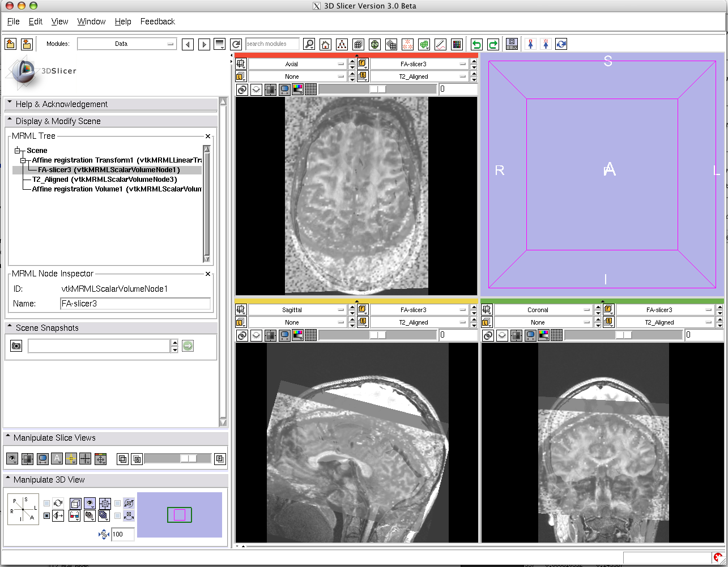This screenshot has height=567, width=728.
Task: Open the Axial orientation dropdown
Action: [297, 64]
